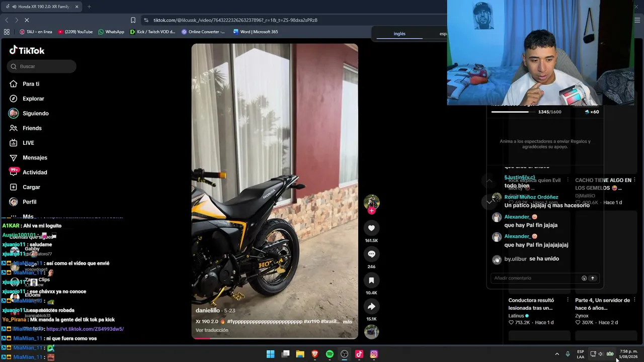Send the comment with the up-arrow button
The height and width of the screenshot is (362, 644).
[593, 278]
